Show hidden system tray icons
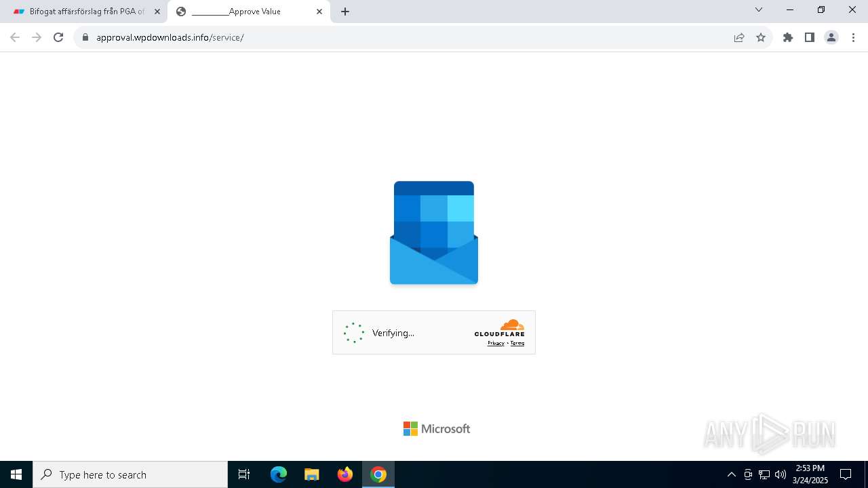The height and width of the screenshot is (488, 868). tap(731, 474)
